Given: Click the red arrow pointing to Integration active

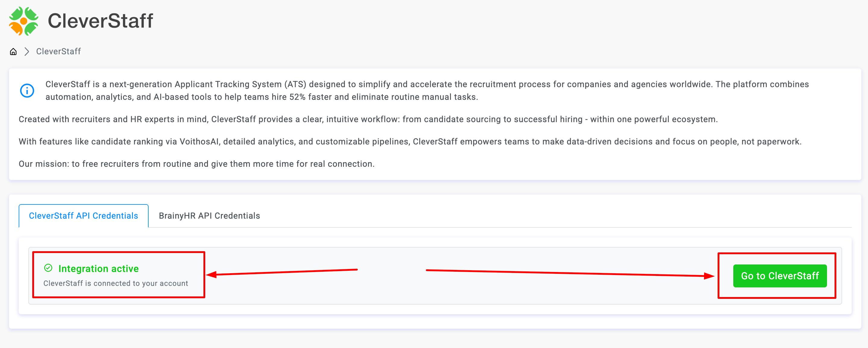Looking at the screenshot, I should [x=282, y=272].
